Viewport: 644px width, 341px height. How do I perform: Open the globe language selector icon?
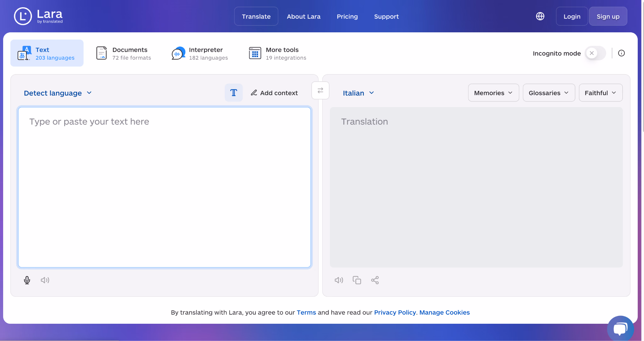tap(540, 16)
